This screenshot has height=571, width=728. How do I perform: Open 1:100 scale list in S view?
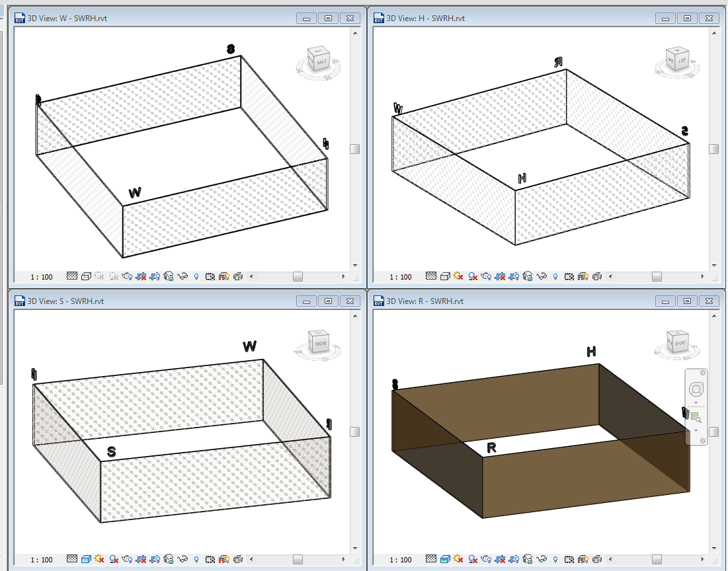(x=41, y=559)
